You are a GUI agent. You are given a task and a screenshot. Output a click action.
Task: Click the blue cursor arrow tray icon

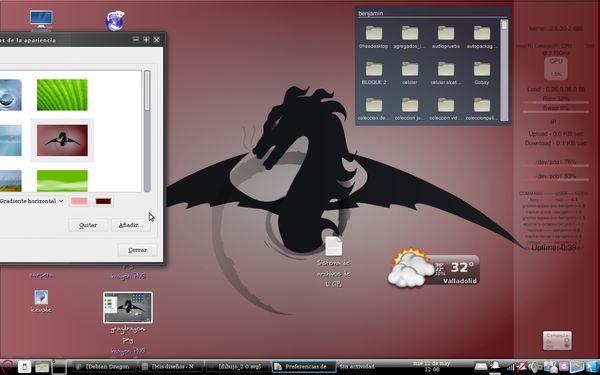pos(592,367)
